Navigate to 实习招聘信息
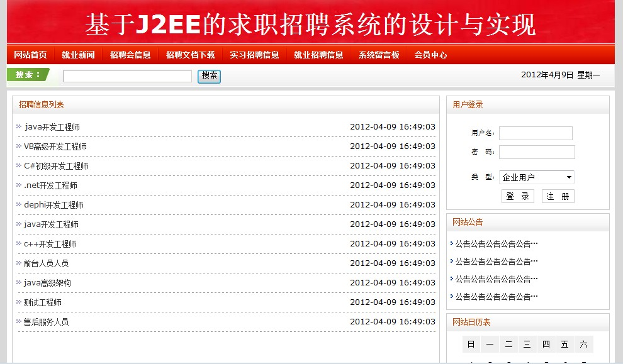 (x=254, y=55)
